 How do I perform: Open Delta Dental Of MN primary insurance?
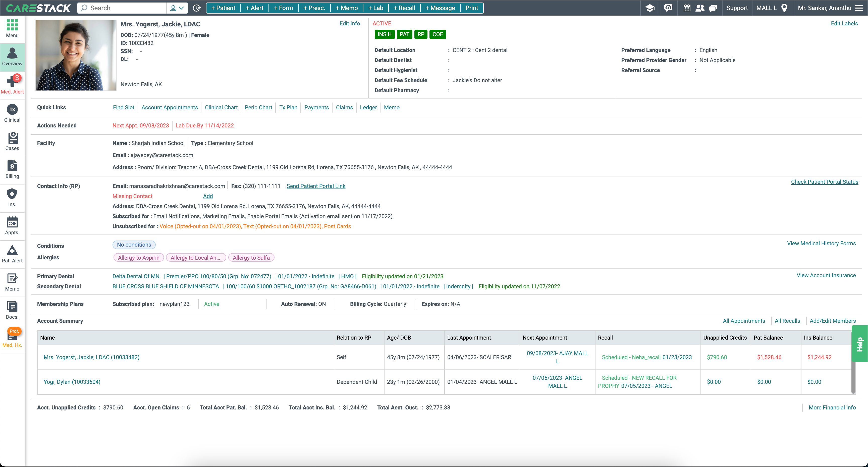tap(136, 276)
